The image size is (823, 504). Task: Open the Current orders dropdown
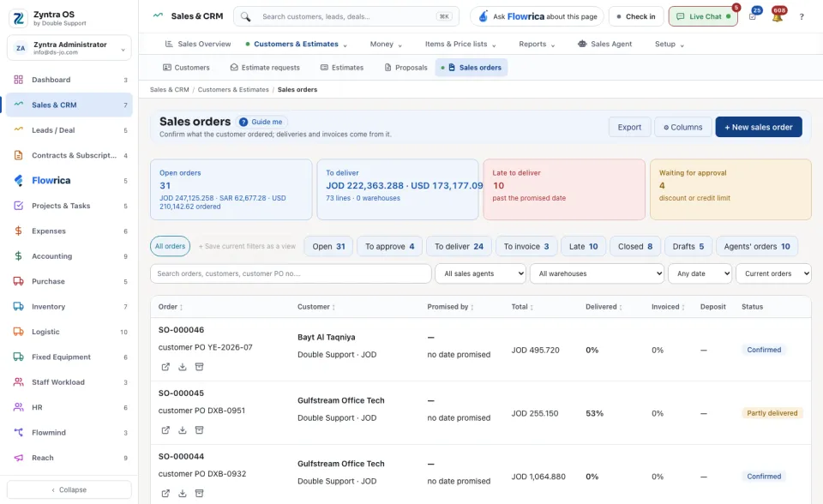pyautogui.click(x=773, y=273)
